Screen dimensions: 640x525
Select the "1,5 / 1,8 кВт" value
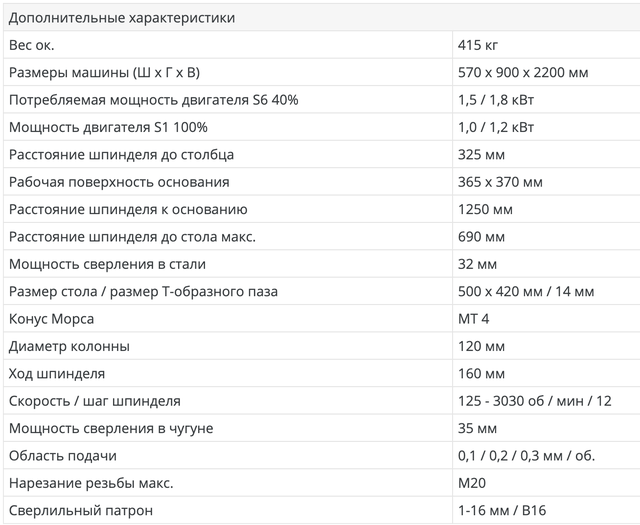click(495, 100)
